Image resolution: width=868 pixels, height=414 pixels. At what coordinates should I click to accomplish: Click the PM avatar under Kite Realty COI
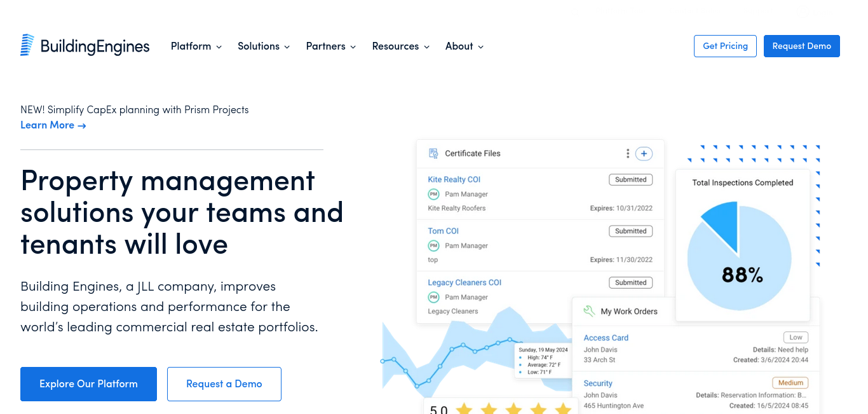click(x=433, y=194)
